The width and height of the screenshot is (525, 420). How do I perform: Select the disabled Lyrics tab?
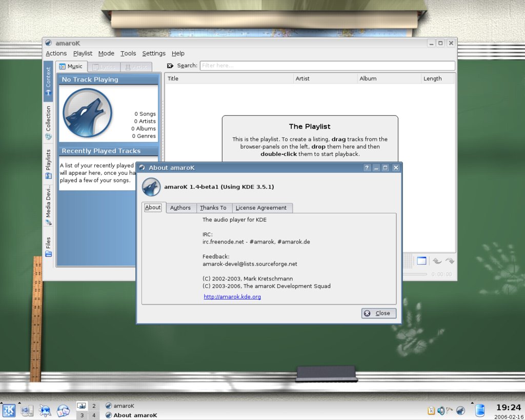pyautogui.click(x=104, y=67)
